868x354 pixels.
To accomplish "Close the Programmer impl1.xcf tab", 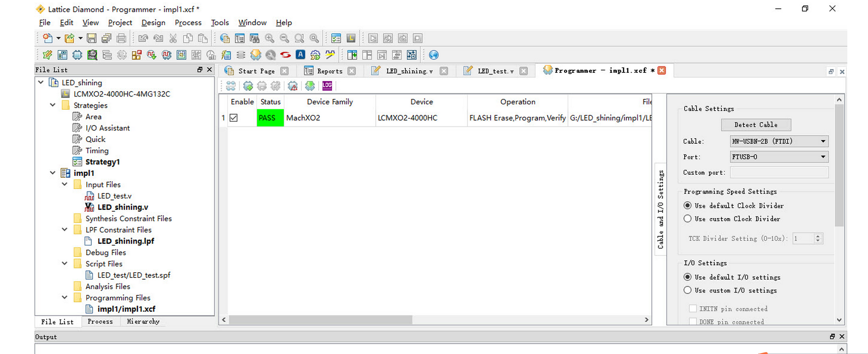I will pyautogui.click(x=662, y=70).
